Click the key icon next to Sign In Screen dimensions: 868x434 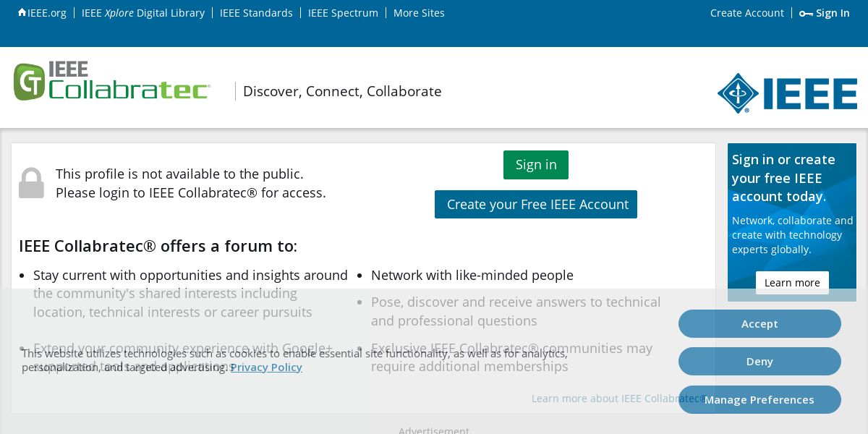[806, 14]
